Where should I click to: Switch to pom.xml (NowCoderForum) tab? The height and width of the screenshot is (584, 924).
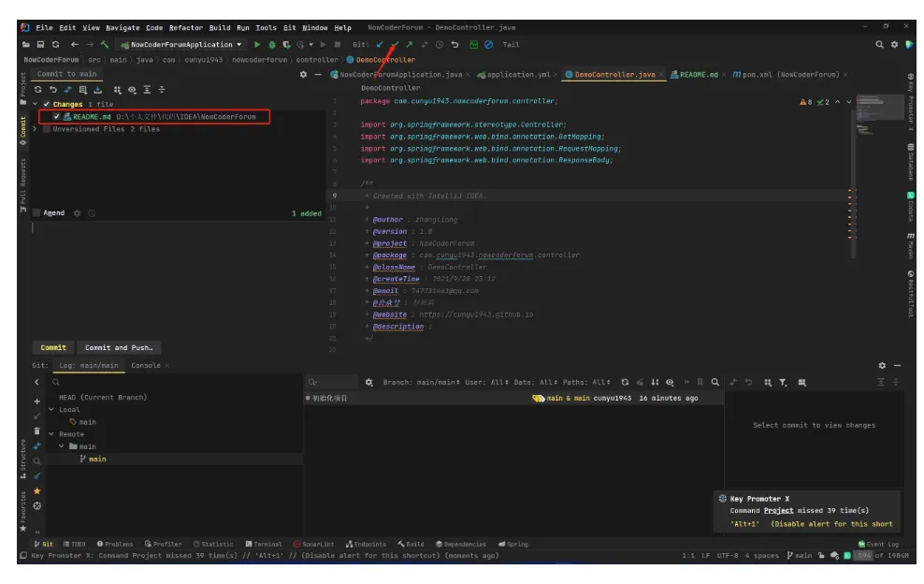click(789, 74)
